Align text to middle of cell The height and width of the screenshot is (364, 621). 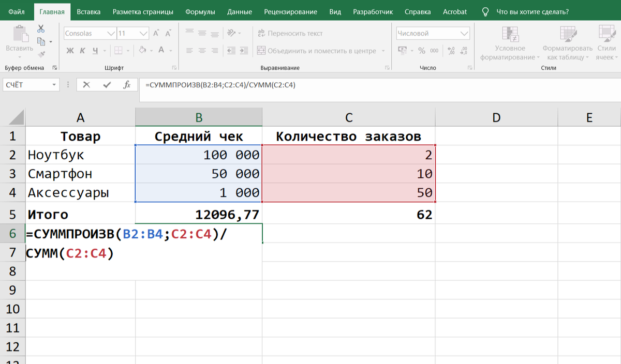click(x=202, y=33)
